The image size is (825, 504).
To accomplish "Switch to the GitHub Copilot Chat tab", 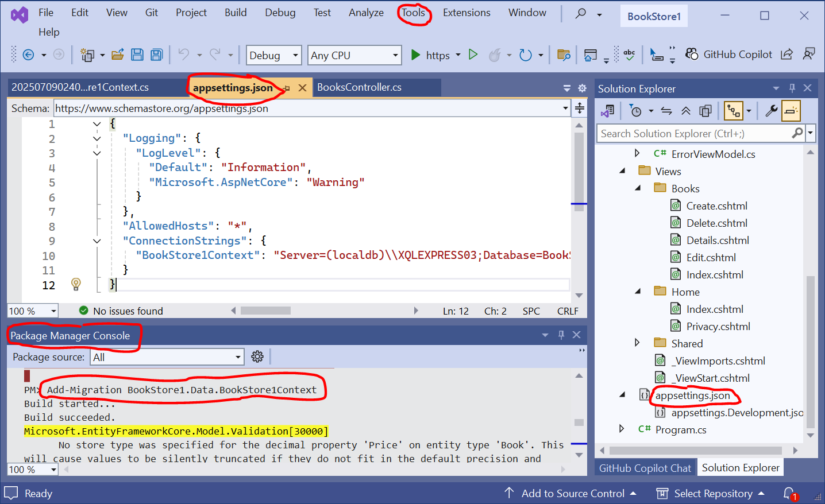I will pos(645,468).
